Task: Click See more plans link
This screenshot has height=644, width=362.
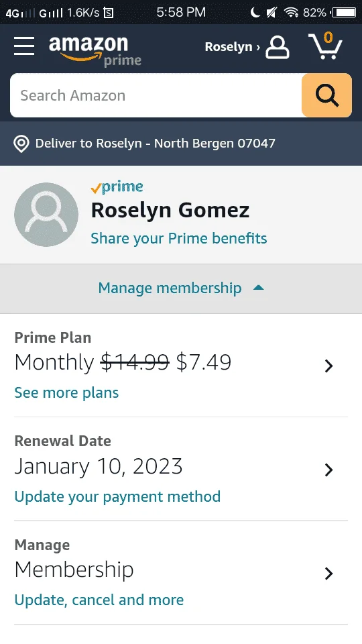Action: [x=66, y=392]
